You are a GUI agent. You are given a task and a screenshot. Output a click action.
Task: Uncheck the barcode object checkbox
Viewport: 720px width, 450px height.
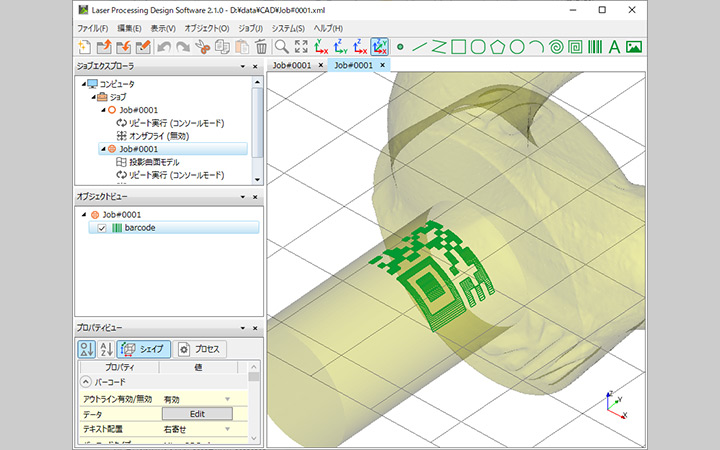click(x=100, y=228)
